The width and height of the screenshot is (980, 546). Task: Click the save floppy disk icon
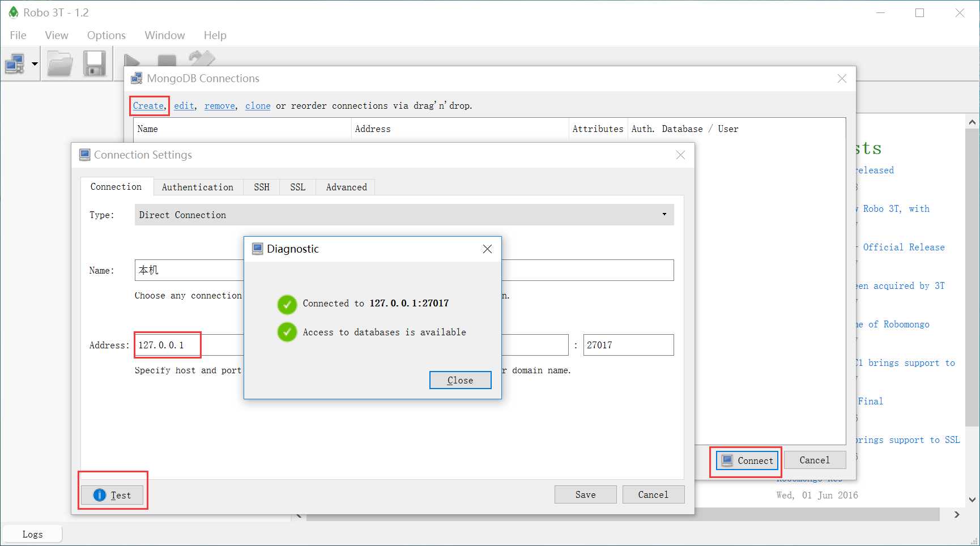95,63
